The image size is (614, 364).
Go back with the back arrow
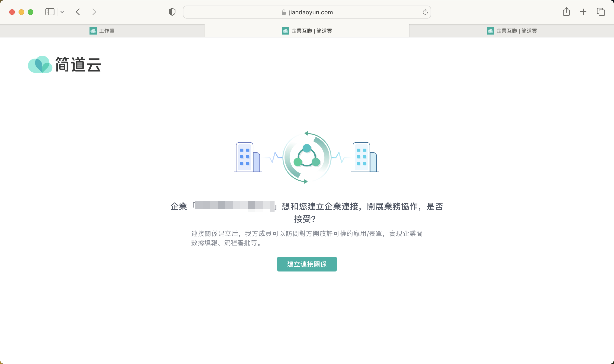pos(78,12)
